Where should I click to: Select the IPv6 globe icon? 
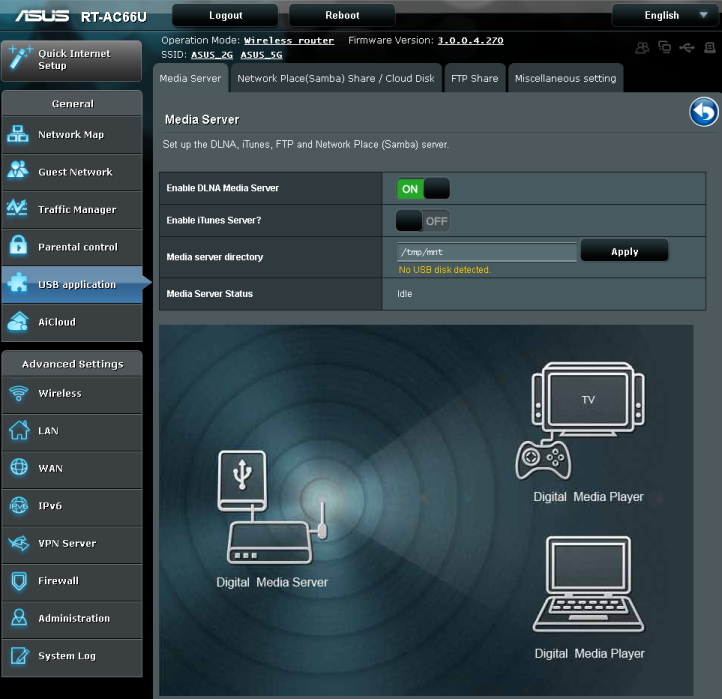(x=19, y=506)
